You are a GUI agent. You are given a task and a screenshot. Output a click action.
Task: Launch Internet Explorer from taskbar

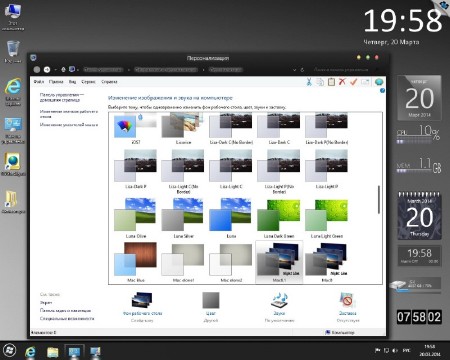click(30, 351)
